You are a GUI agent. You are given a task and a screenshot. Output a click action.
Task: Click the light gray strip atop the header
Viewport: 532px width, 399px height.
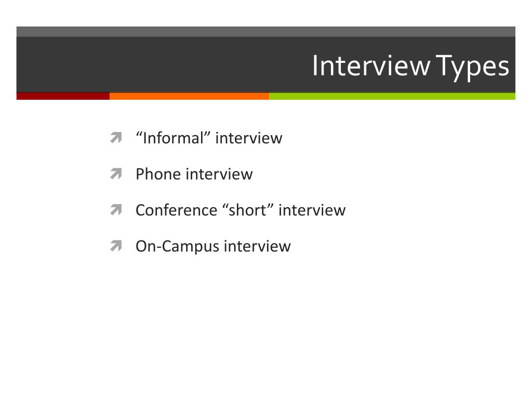pyautogui.click(x=266, y=32)
